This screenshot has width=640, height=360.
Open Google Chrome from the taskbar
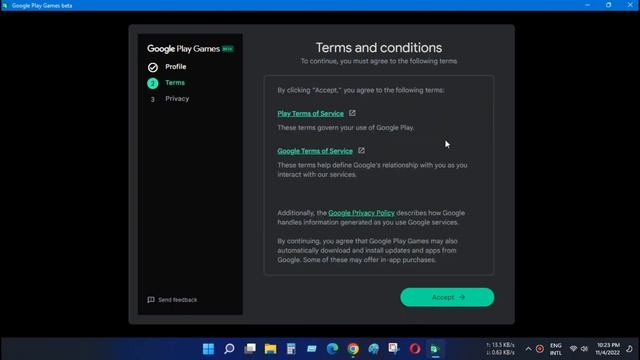(x=353, y=349)
